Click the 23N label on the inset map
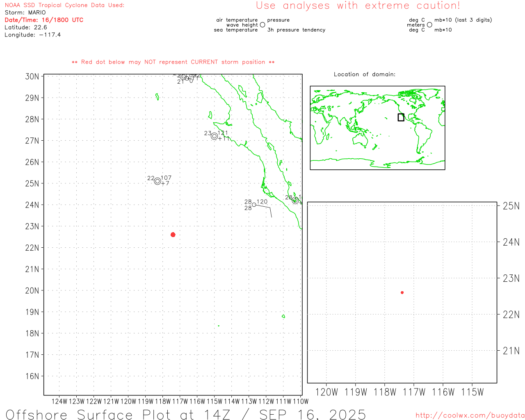Image resolution: width=525 pixels, height=420 pixels. click(x=511, y=278)
